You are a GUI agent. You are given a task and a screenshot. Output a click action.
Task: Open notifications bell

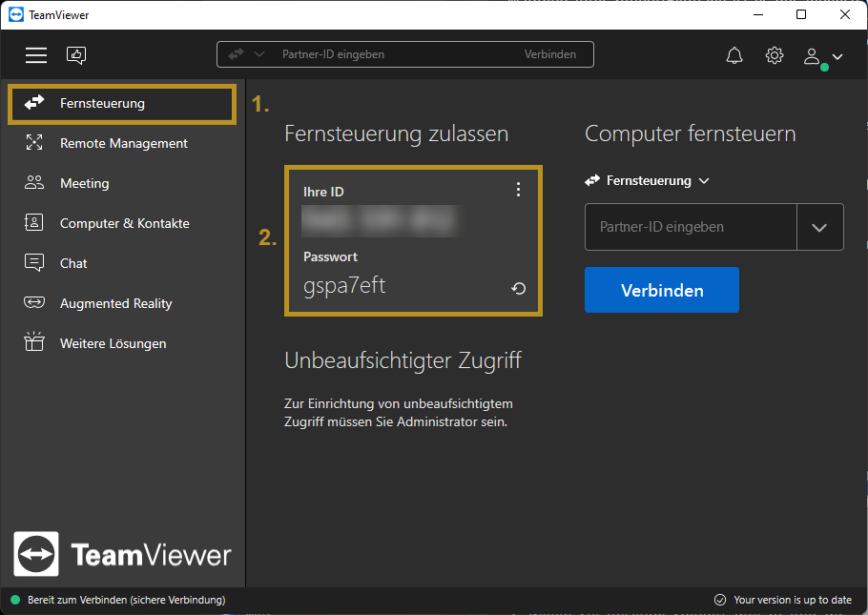(x=734, y=55)
